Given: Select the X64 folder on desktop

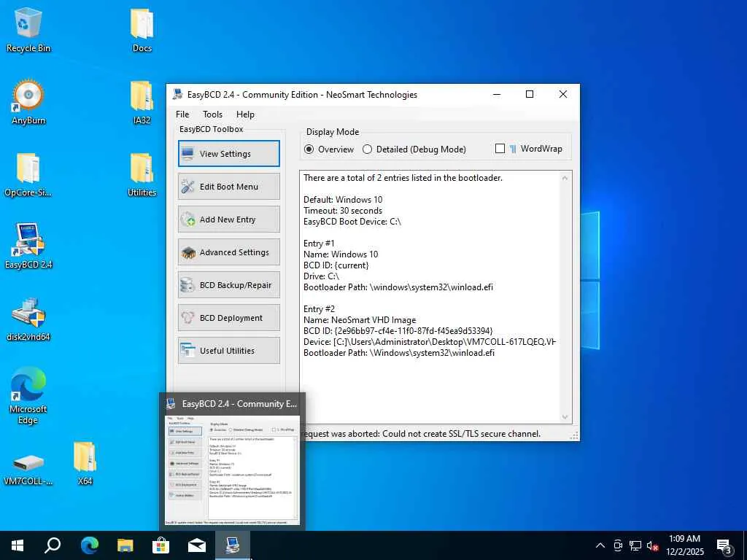Looking at the screenshot, I should [x=85, y=463].
